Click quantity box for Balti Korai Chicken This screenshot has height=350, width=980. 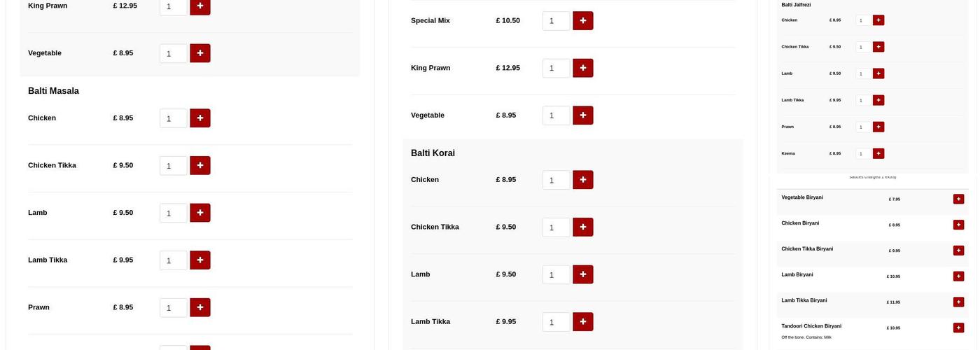[x=556, y=180]
